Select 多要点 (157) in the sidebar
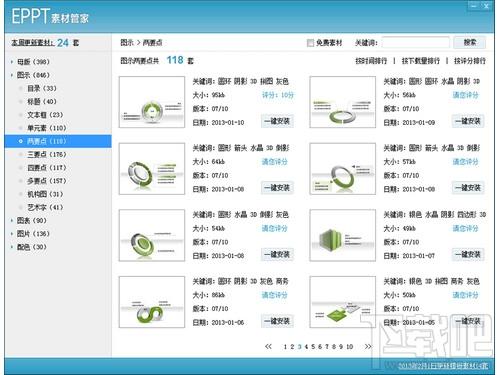This screenshot has height=375, width=500. pos(47,181)
